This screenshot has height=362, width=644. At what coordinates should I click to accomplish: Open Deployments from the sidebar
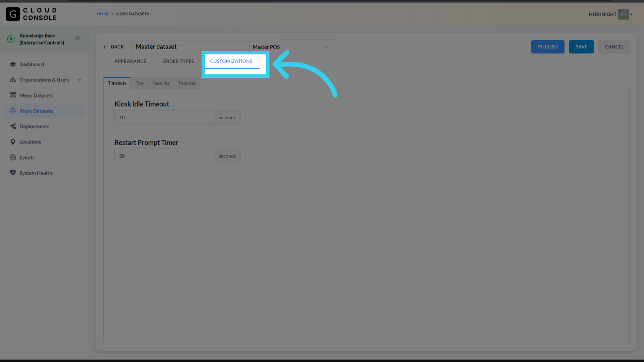pyautogui.click(x=45, y=126)
